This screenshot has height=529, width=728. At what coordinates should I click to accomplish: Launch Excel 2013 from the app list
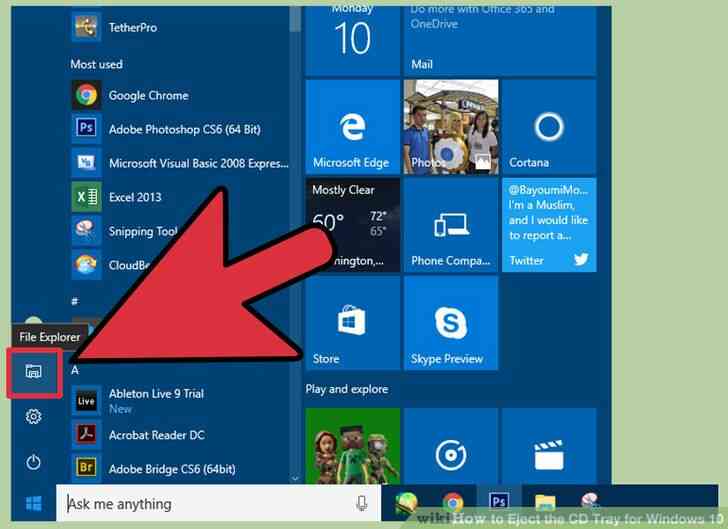point(180,197)
